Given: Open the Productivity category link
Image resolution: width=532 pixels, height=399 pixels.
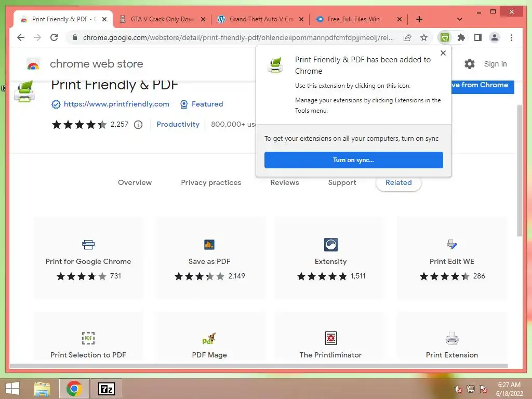Looking at the screenshot, I should [178, 125].
